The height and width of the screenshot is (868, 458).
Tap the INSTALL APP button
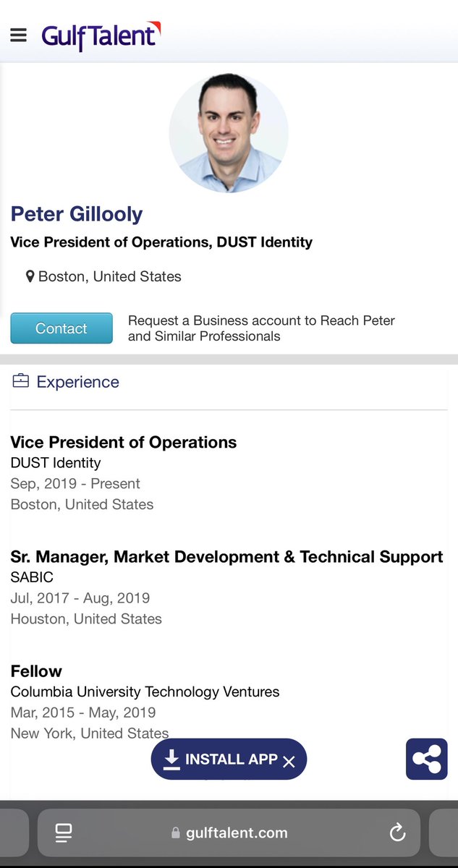(x=230, y=759)
